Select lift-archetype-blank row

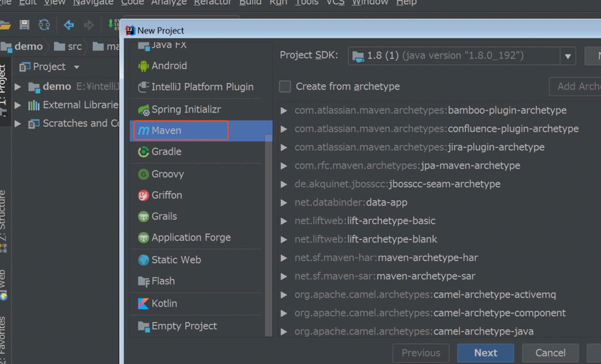pyautogui.click(x=439, y=239)
